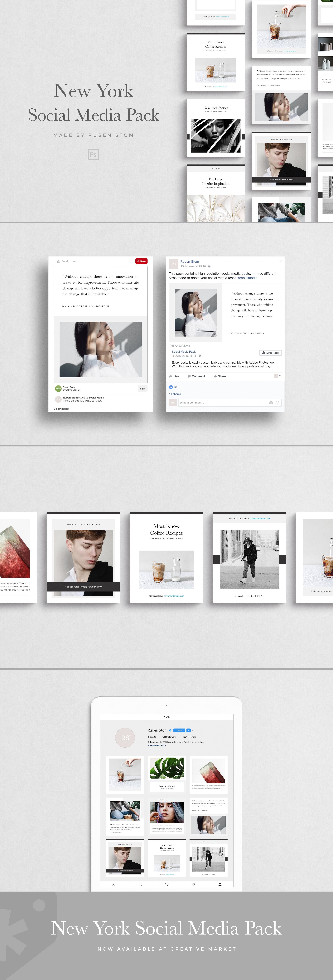The height and width of the screenshot is (980, 333).
Task: Click the #socialmedia hashtag
Action: (x=247, y=278)
